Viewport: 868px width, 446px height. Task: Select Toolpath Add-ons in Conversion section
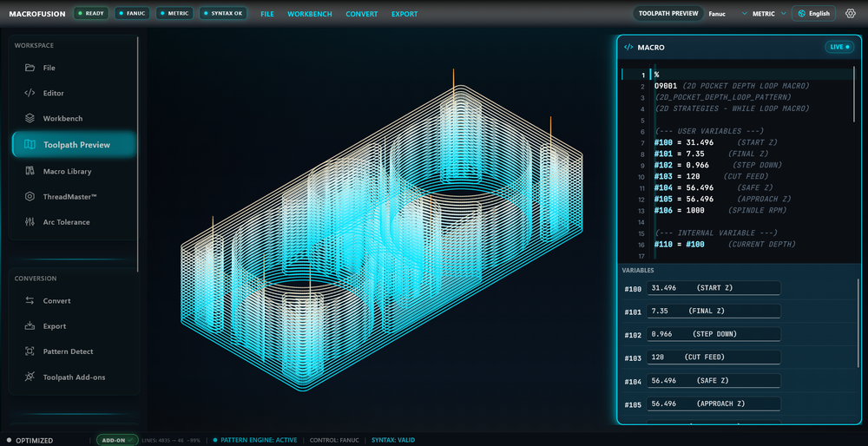[x=72, y=377]
